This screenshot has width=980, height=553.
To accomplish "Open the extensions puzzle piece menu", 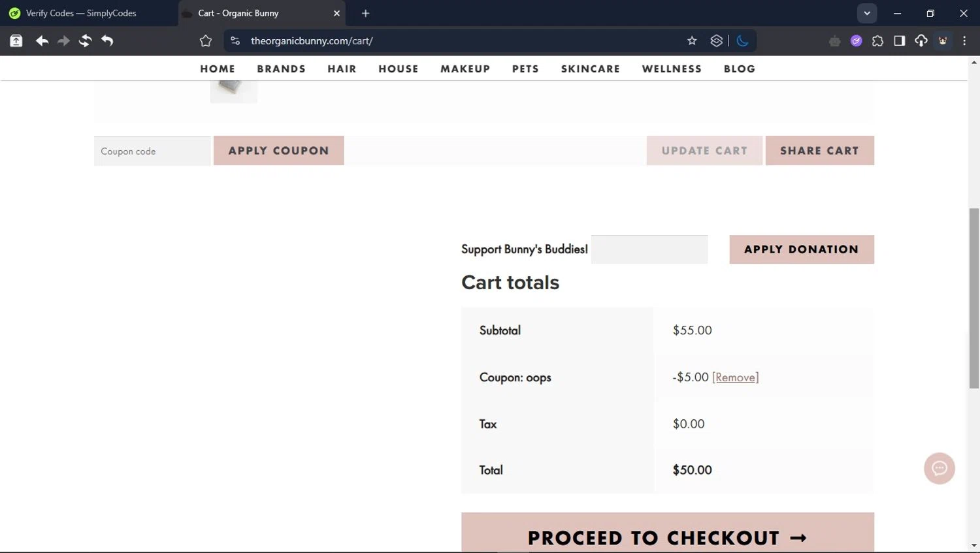I will [x=877, y=41].
